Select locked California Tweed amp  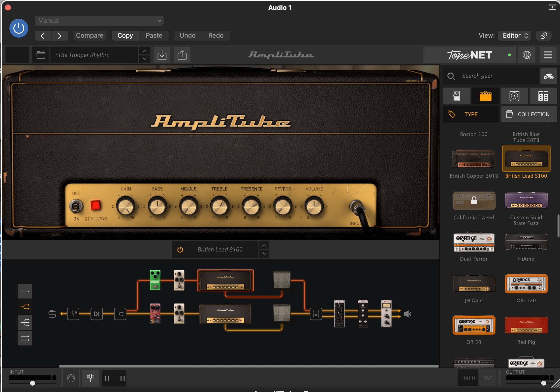click(474, 201)
